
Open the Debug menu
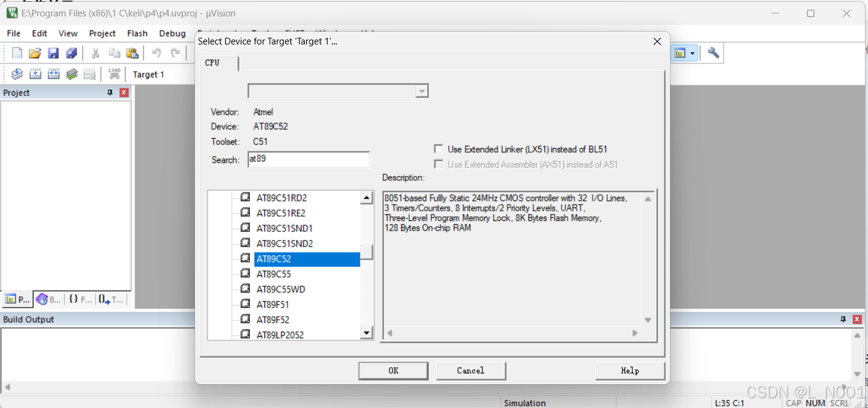pyautogui.click(x=172, y=33)
